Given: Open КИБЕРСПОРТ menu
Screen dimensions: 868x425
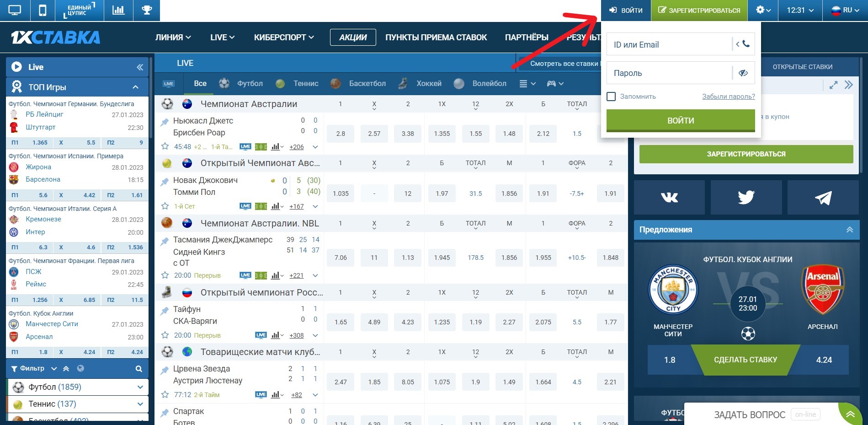Looking at the screenshot, I should tap(284, 38).
